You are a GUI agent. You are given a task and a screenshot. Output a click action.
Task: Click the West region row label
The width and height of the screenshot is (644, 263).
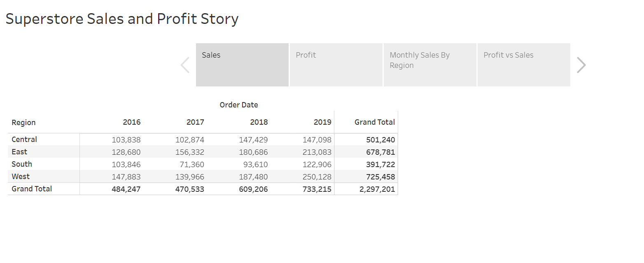pyautogui.click(x=21, y=177)
